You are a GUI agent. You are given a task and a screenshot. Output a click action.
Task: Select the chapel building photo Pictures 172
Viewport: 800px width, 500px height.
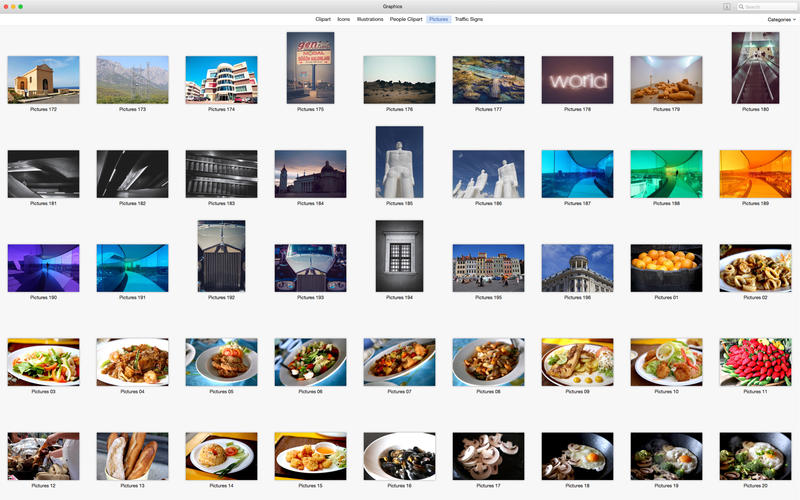[x=43, y=80]
